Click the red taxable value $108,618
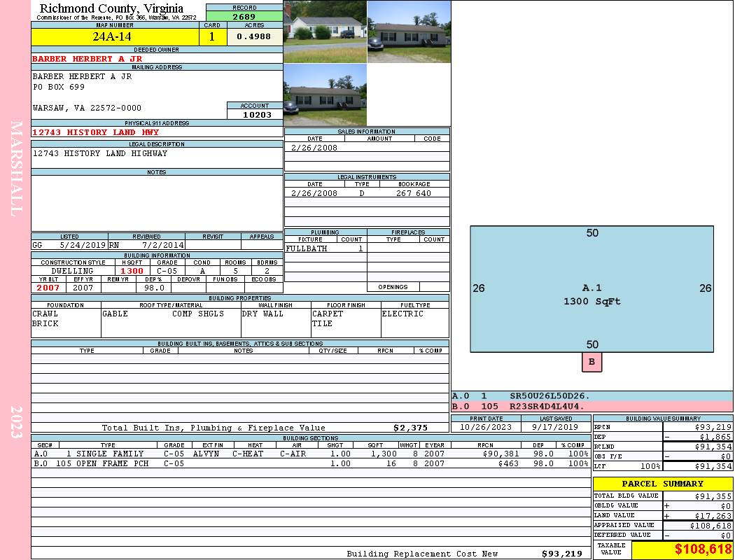735x560 pixels. [703, 549]
